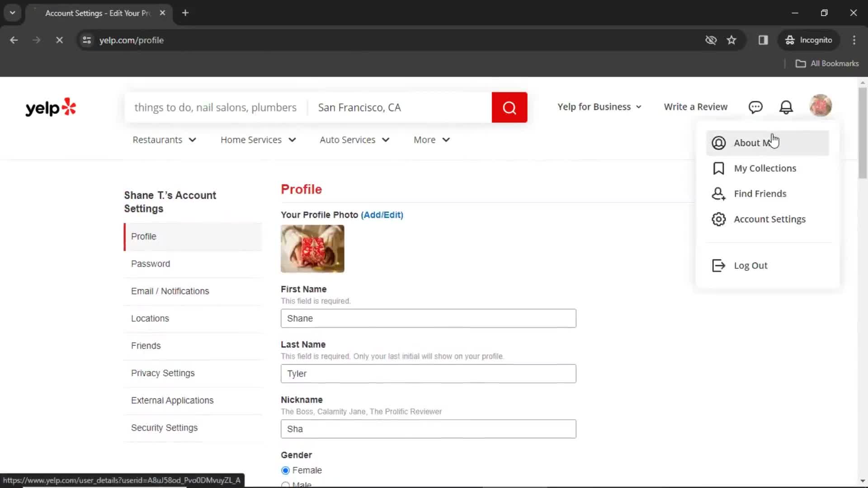868x488 pixels.
Task: Open the Chrome three-dot menu
Action: point(854,40)
